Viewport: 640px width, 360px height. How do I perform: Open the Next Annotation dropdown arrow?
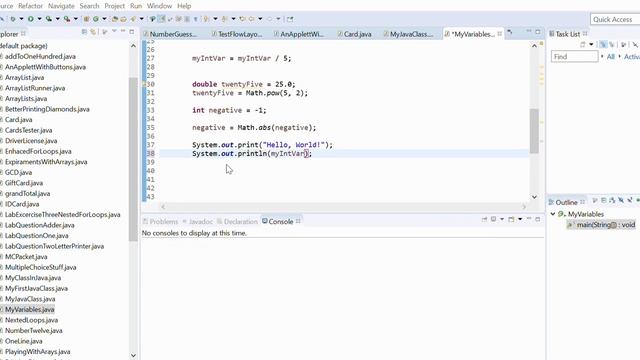[215, 19]
